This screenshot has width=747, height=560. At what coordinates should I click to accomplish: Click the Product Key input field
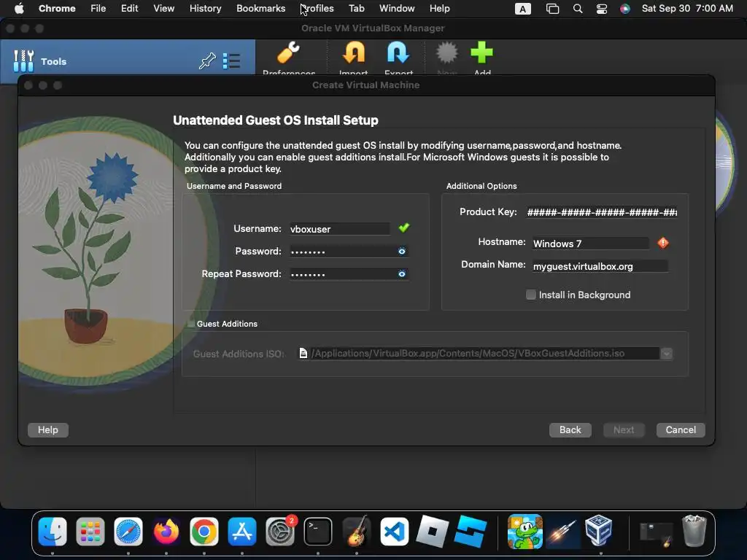[x=602, y=212]
